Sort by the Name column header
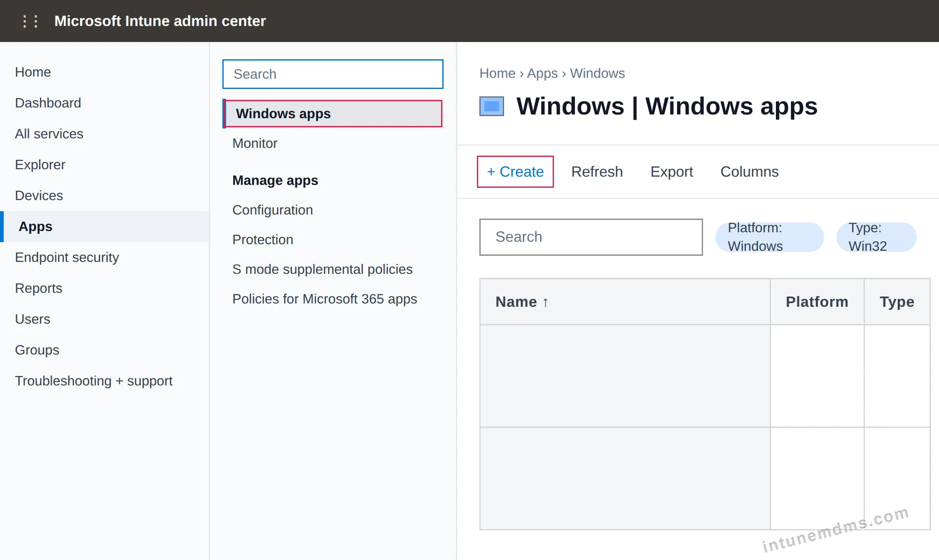939x560 pixels. [x=625, y=302]
